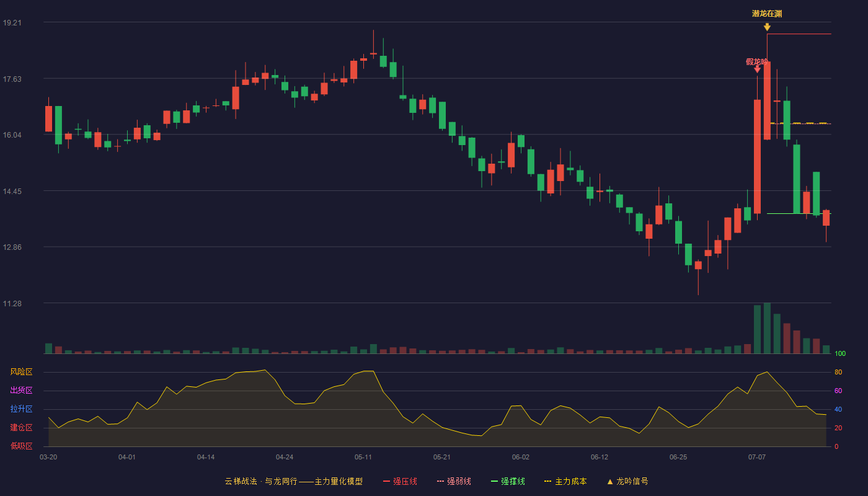Screen dimensions: 868x496
Task: Click the green dash icon beside 强撑线
Action: (494, 482)
